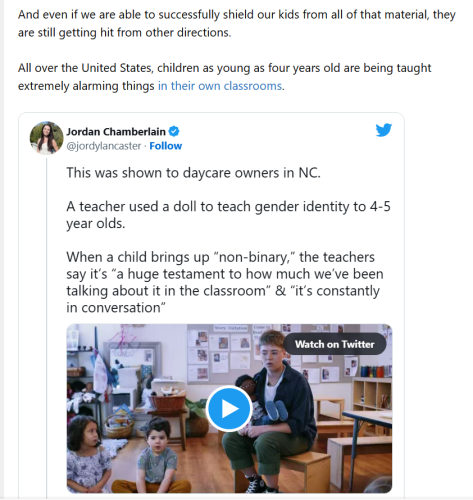Play the embedded tweet video

[x=229, y=408]
